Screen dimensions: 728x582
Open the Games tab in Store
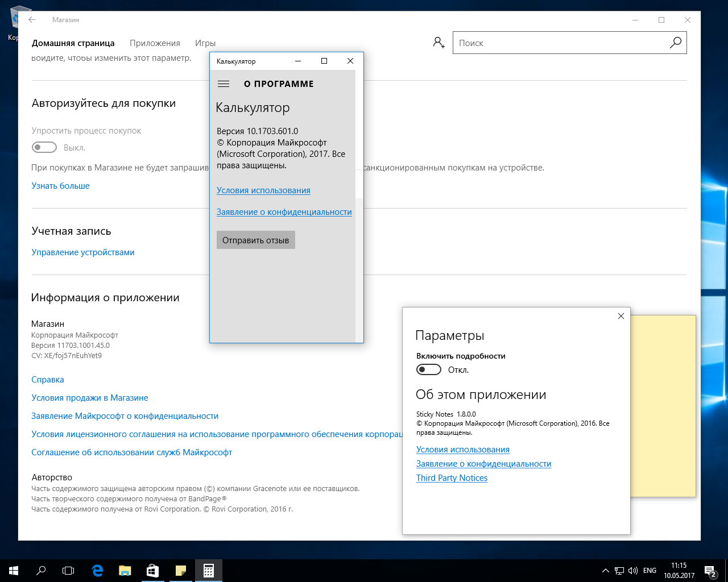(x=205, y=43)
